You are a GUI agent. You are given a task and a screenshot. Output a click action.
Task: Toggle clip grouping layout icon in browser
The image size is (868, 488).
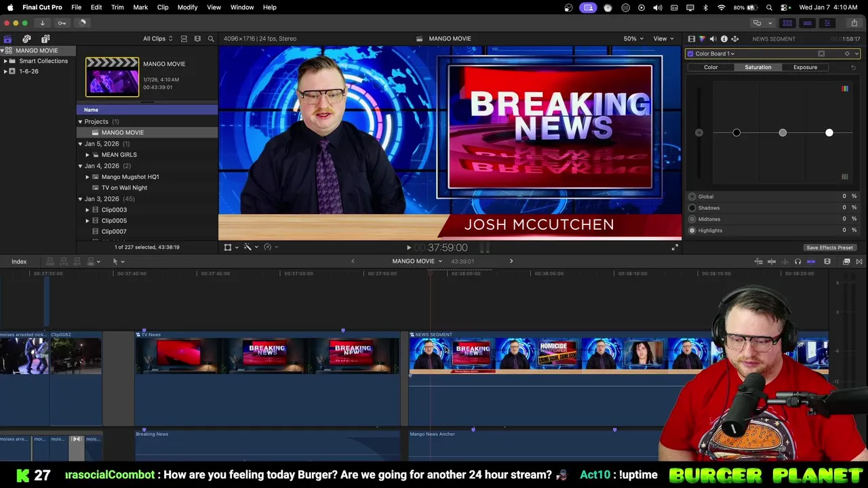point(184,39)
